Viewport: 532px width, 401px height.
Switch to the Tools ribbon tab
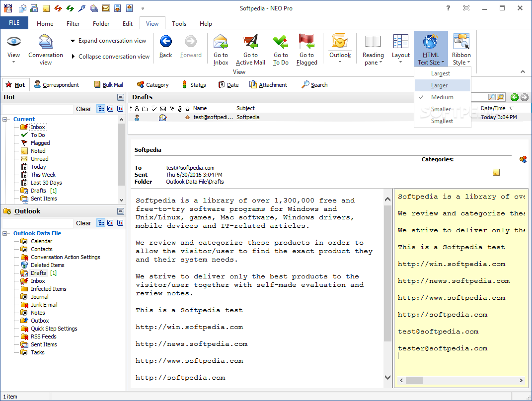coord(179,24)
